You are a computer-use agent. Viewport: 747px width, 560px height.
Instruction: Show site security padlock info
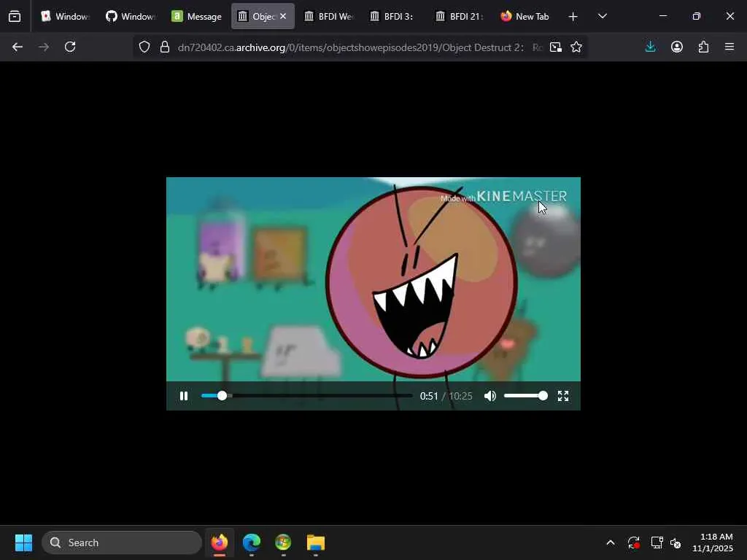[165, 47]
